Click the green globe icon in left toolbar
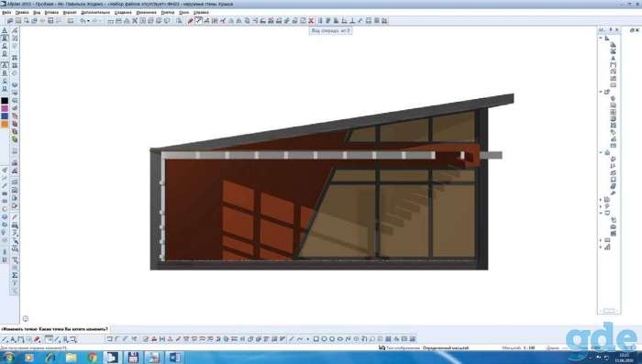Image resolution: width=642 pixels, height=364 pixels. click(x=15, y=139)
